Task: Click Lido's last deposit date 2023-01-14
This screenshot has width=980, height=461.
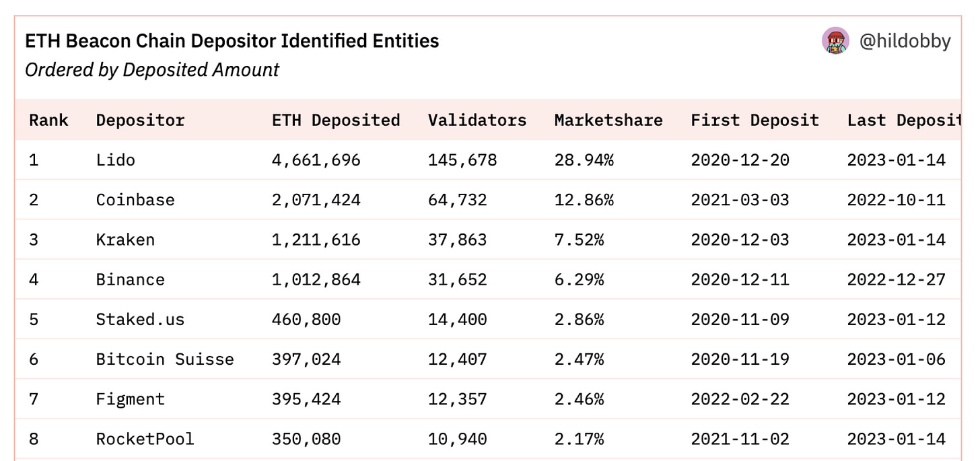Action: click(x=897, y=160)
